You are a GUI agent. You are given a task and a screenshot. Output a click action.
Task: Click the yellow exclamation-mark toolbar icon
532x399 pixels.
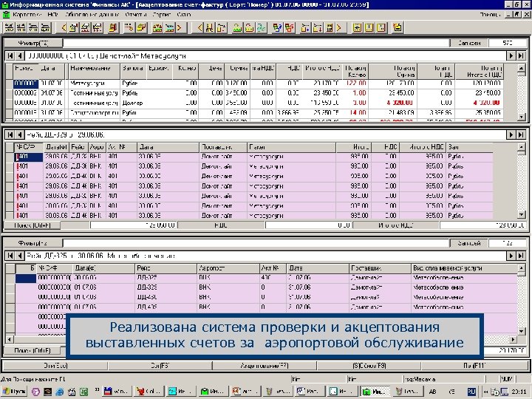coord(369,27)
